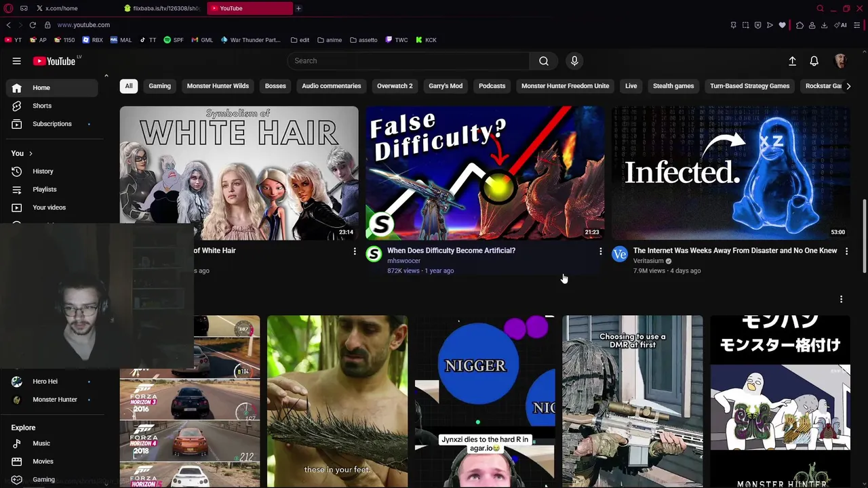This screenshot has width=868, height=488.
Task: Open the SPF Spotify bookmark
Action: point(174,40)
